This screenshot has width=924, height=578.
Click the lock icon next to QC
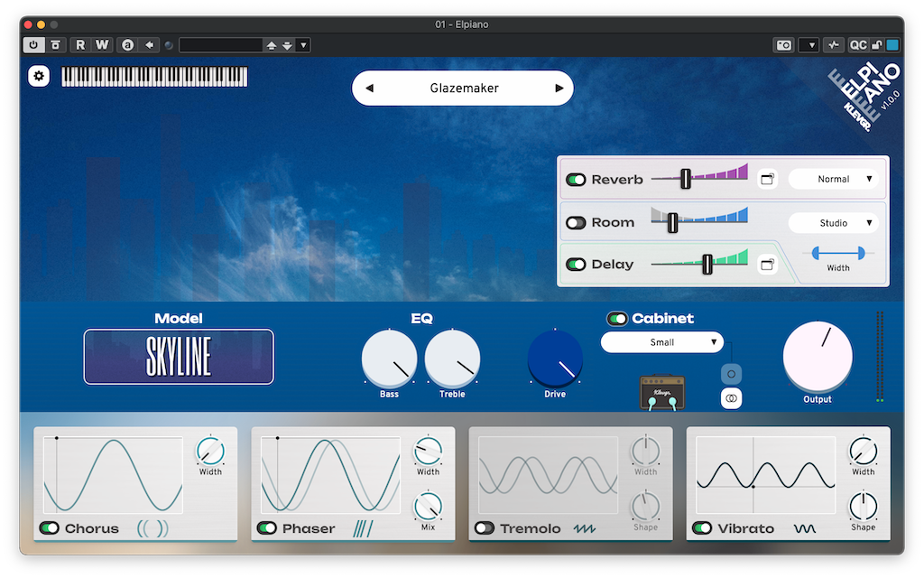tap(877, 45)
